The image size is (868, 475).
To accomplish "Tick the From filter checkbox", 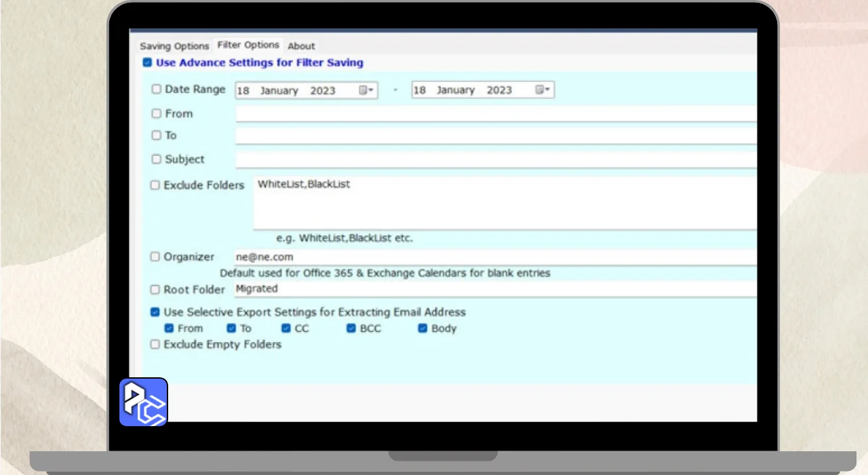I will click(x=157, y=113).
